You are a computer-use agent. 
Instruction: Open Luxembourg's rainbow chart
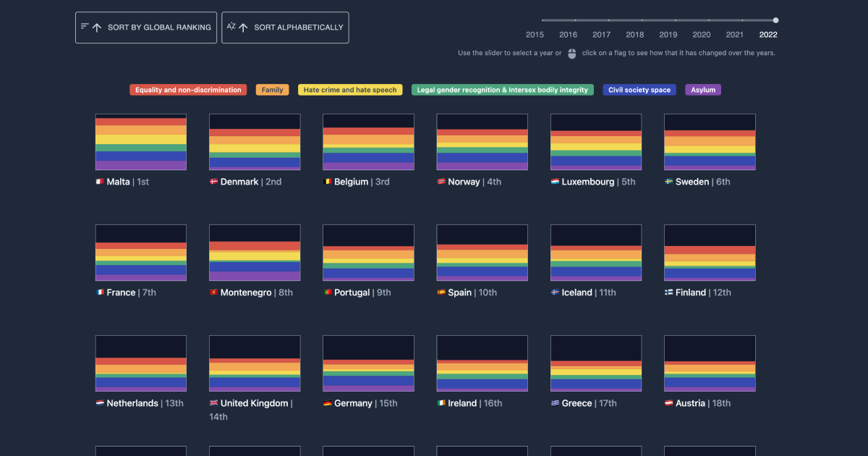596,142
